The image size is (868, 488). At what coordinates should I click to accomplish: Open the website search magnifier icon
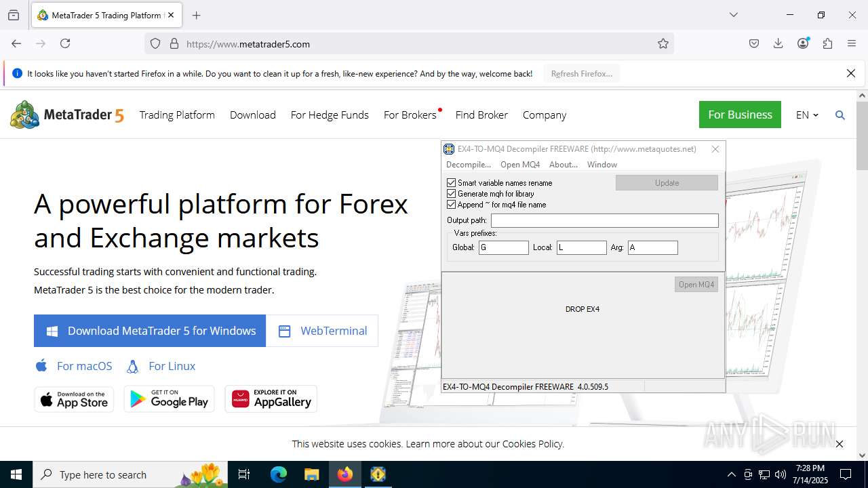pyautogui.click(x=840, y=115)
